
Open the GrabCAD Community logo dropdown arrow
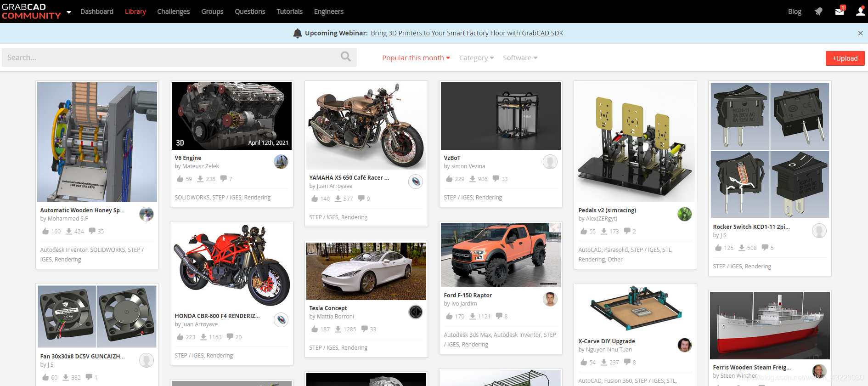[x=69, y=12]
